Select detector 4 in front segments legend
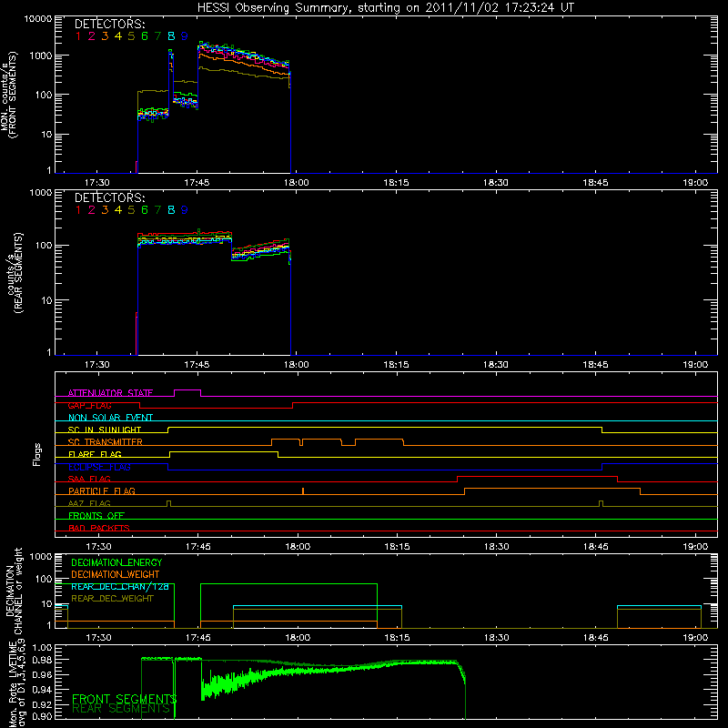The image size is (728, 728). 118,36
